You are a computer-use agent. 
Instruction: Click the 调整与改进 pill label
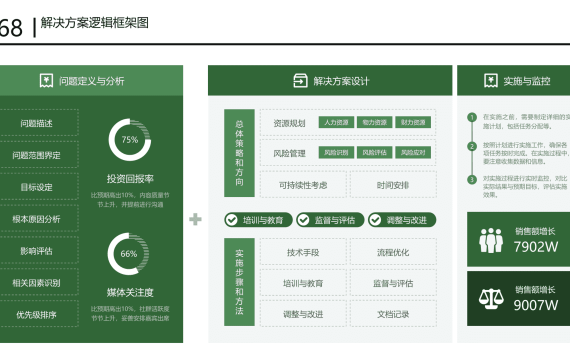click(x=406, y=220)
